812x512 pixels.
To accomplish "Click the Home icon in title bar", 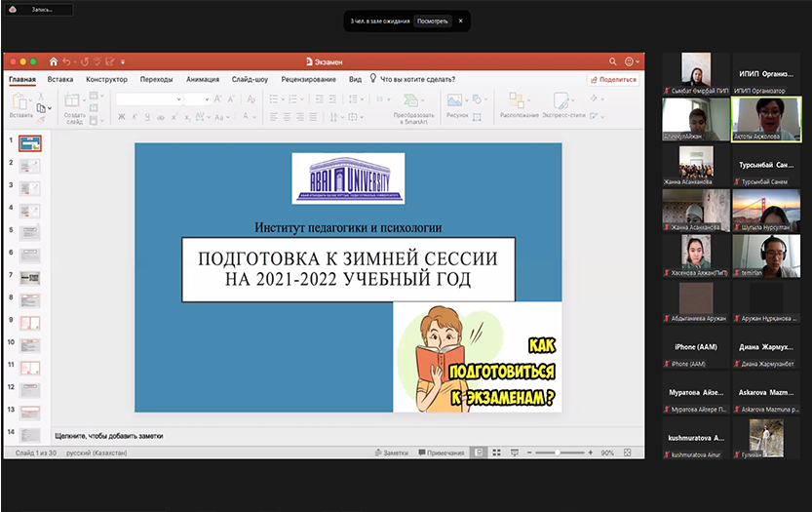I will [x=54, y=61].
